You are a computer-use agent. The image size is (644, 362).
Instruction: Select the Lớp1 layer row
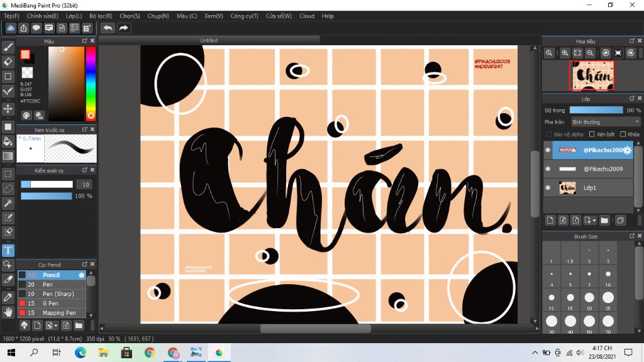[x=588, y=187]
